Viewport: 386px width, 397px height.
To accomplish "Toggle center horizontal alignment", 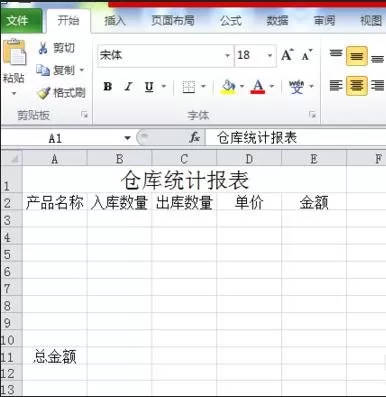I will [356, 86].
